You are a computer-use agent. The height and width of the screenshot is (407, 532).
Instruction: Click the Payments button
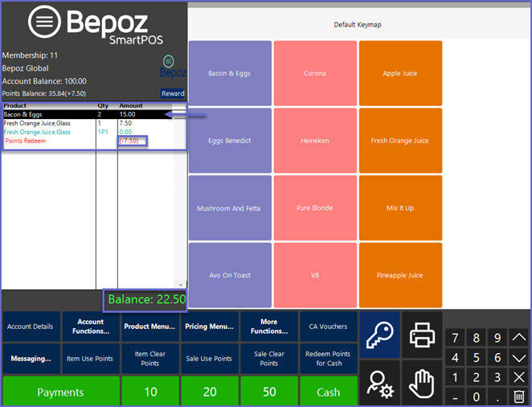pyautogui.click(x=60, y=393)
